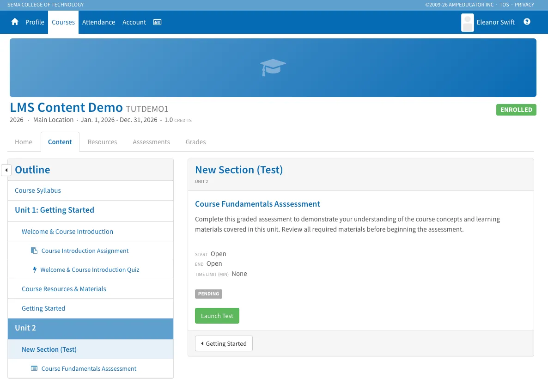Click the lightning bolt quiz icon
This screenshot has height=392, width=548.
(35, 269)
